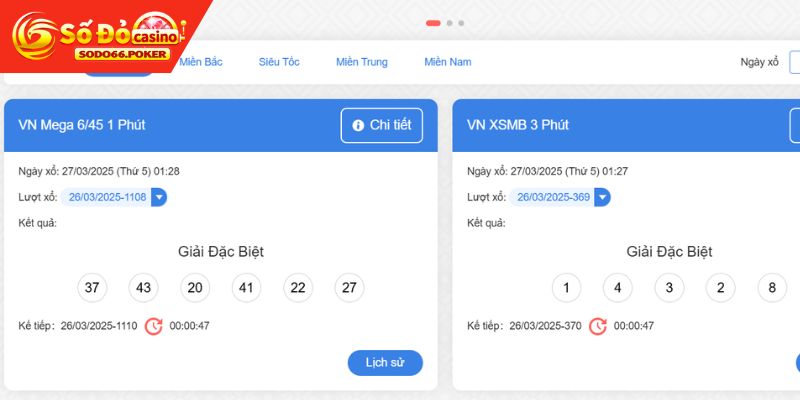This screenshot has height=400, width=800.
Task: Open Lịch sử for VN Mega 6/45
Action: [x=385, y=363]
